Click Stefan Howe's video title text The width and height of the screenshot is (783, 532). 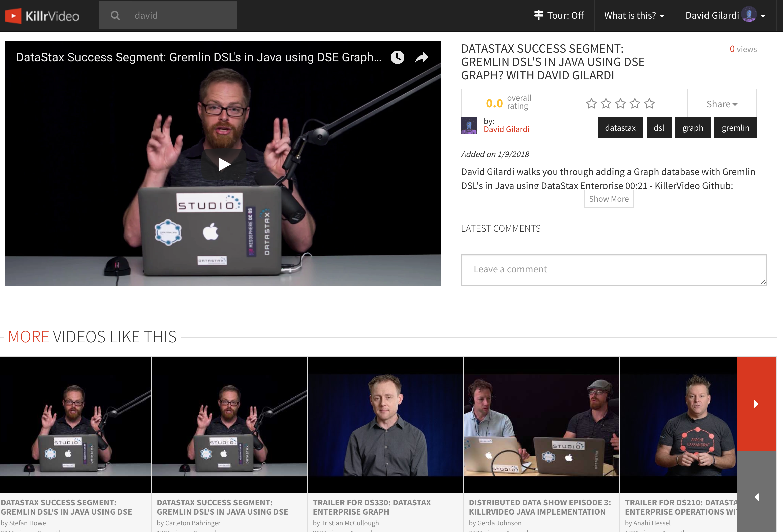[66, 507]
